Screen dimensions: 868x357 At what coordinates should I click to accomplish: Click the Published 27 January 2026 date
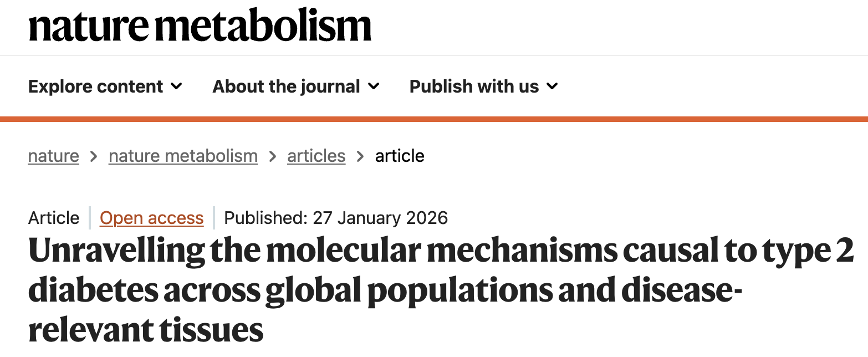[x=336, y=218]
